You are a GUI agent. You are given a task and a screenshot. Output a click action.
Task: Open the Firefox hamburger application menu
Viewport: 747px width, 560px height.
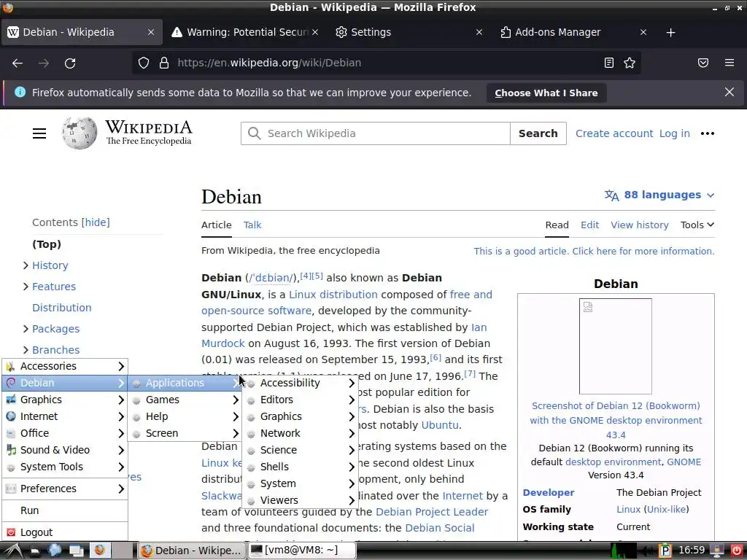point(729,63)
